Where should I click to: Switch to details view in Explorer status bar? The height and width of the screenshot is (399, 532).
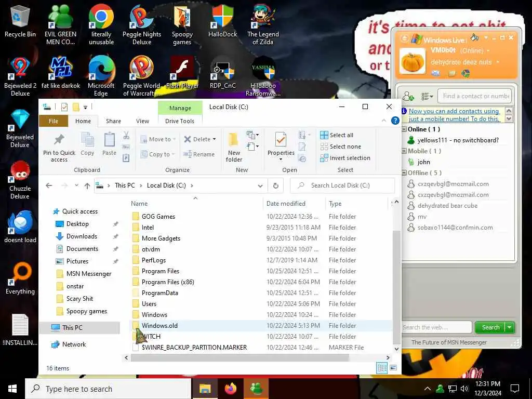382,368
